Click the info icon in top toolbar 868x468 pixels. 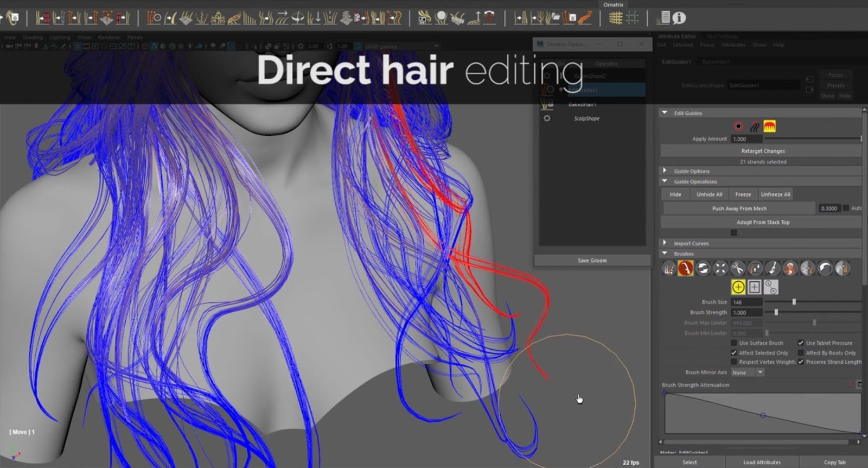(x=679, y=18)
